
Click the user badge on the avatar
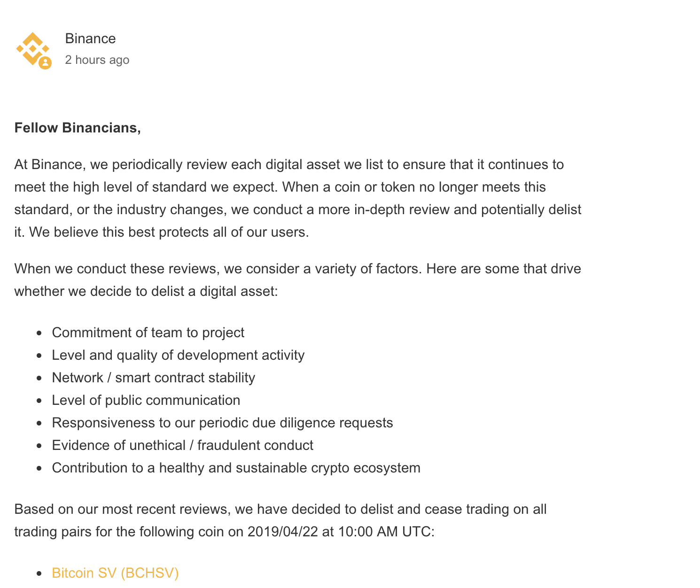pos(45,62)
